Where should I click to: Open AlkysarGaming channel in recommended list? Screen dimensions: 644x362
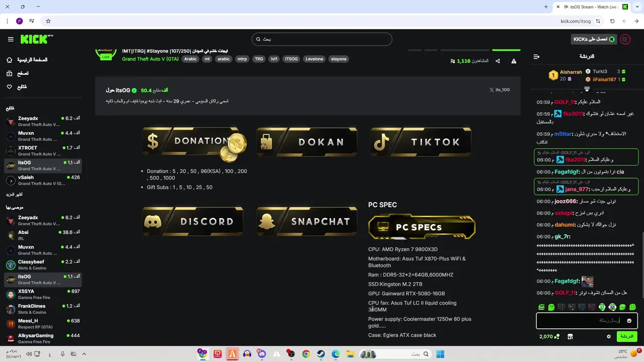coord(42,338)
